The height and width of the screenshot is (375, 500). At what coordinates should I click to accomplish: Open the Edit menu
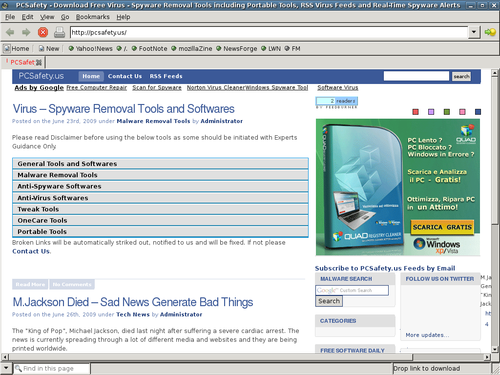click(x=27, y=17)
